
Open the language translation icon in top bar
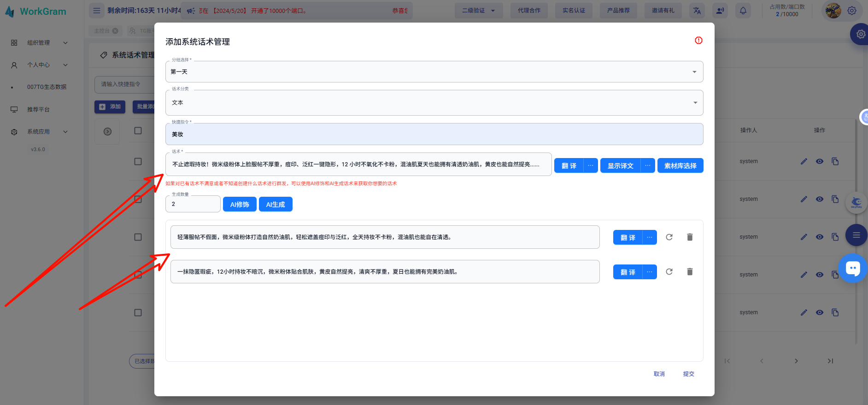tap(697, 11)
